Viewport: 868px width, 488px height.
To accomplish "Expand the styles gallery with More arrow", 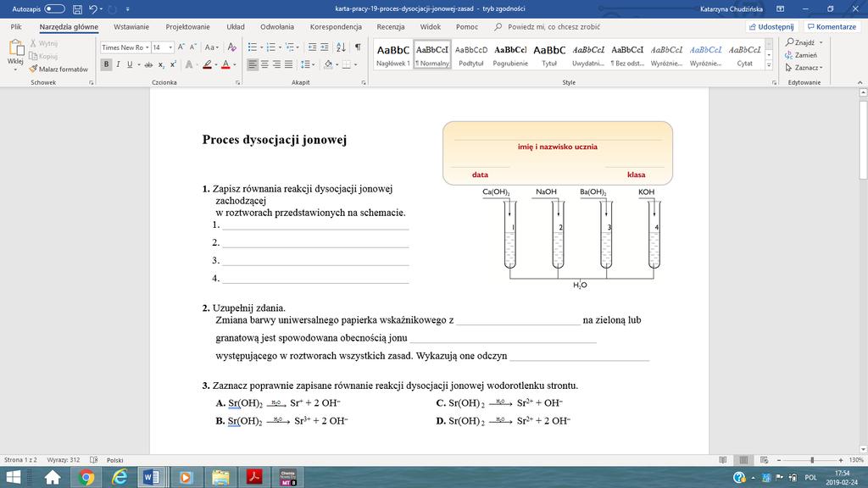I will click(769, 65).
